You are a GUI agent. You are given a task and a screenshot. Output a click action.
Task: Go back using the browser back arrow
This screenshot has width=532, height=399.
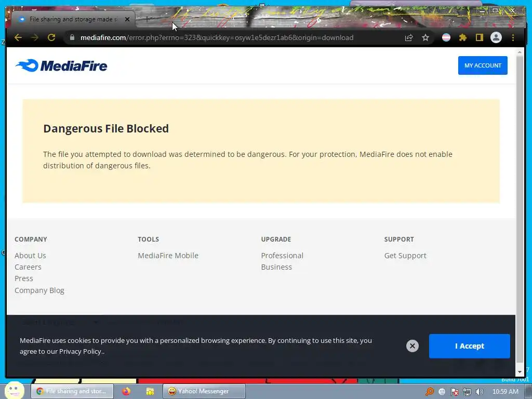point(18,37)
